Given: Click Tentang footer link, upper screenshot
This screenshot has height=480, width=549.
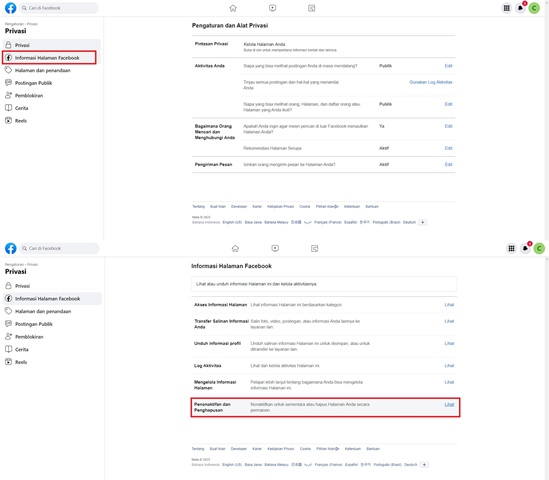Looking at the screenshot, I should click(x=199, y=206).
